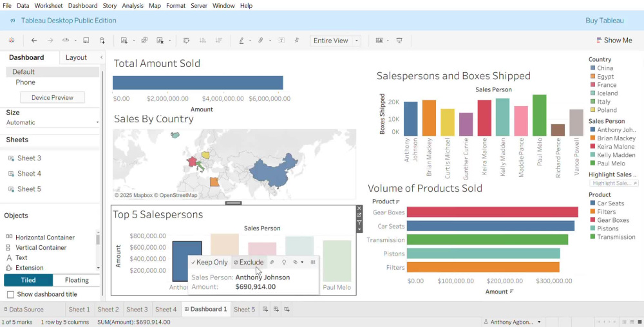Viewport: 644px width, 327px height.
Task: Click the Paul Melo color swatch in Sales Person legend
Action: pyautogui.click(x=592, y=163)
